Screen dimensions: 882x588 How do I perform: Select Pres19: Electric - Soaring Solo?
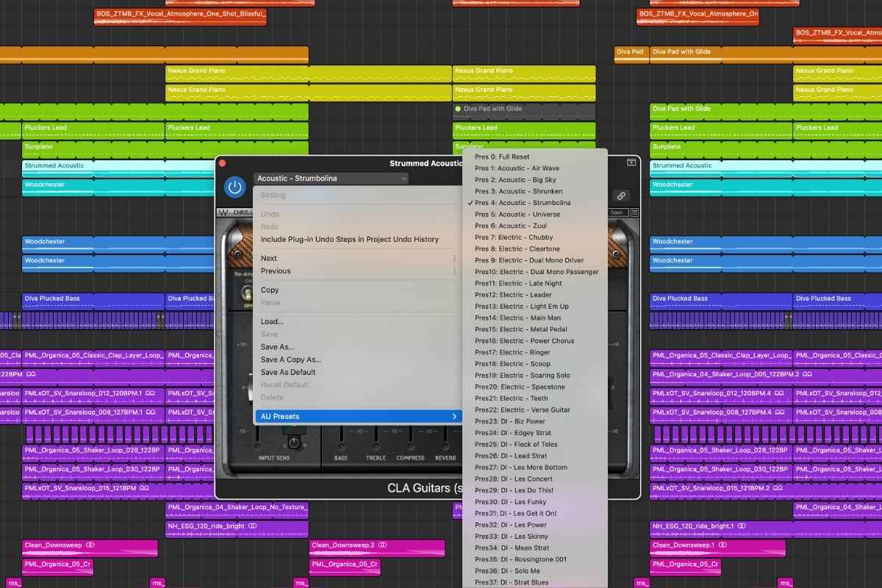[x=534, y=376]
